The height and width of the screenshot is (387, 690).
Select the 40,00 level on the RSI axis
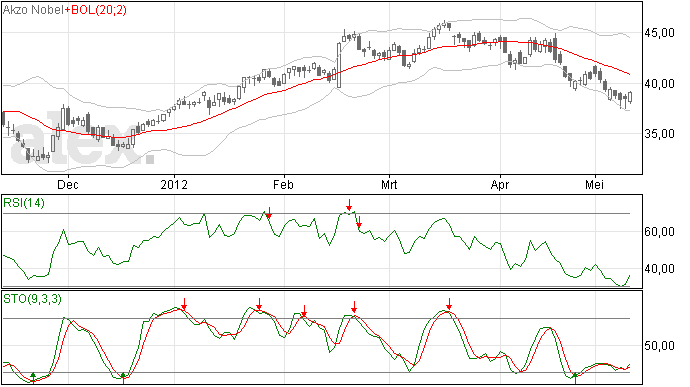point(660,269)
